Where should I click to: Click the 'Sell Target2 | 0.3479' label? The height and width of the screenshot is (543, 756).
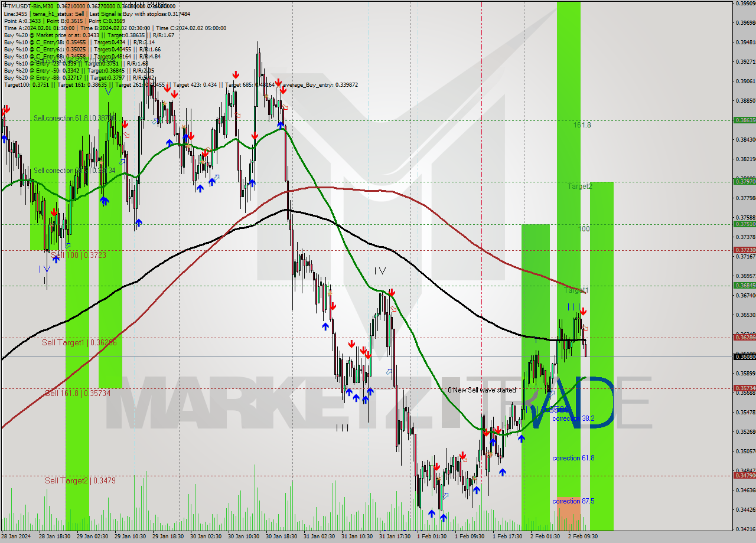click(x=80, y=481)
